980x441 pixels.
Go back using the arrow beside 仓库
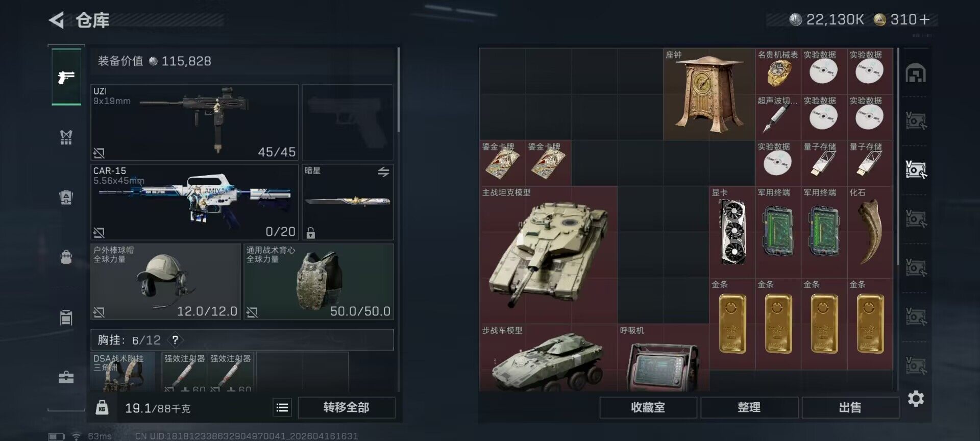click(57, 20)
